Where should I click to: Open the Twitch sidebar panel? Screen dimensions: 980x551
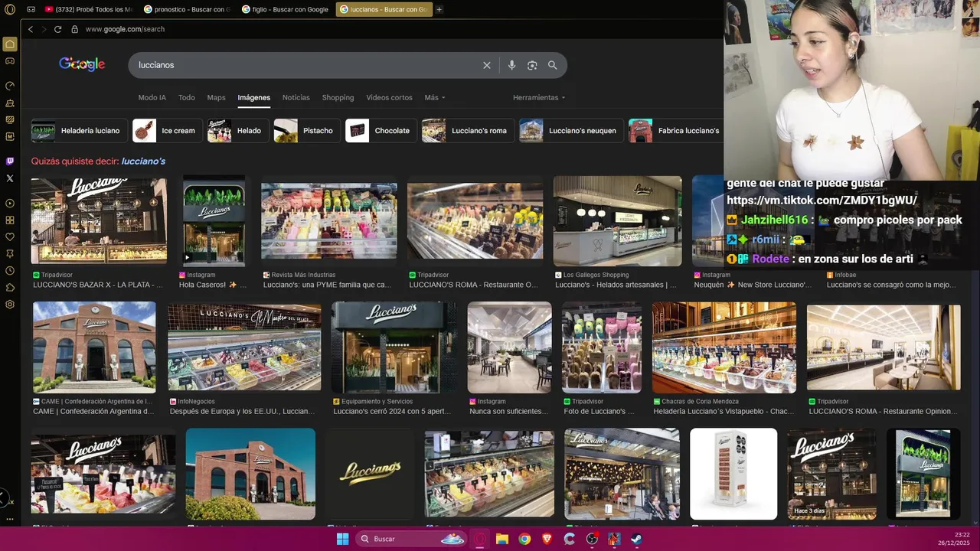pos(10,161)
